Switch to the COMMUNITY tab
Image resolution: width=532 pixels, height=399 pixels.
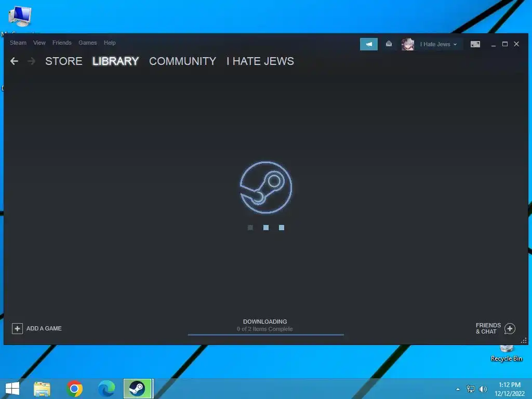182,61
